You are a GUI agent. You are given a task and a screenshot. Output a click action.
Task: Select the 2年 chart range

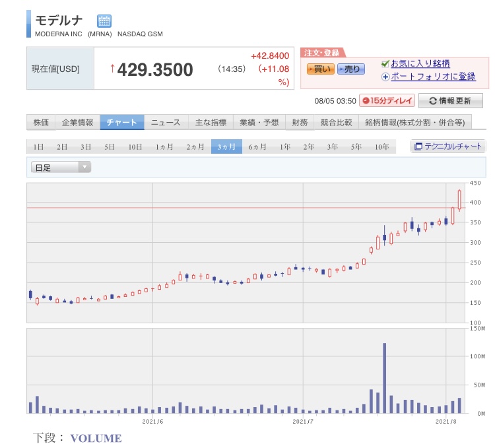point(309,146)
